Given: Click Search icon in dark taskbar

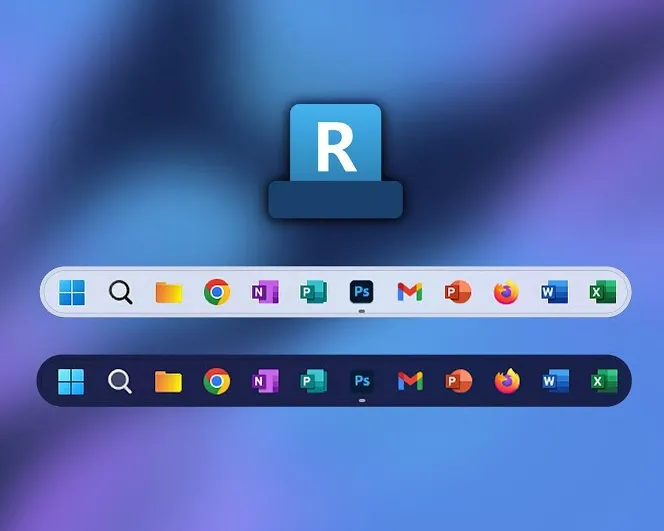Looking at the screenshot, I should tap(120, 382).
